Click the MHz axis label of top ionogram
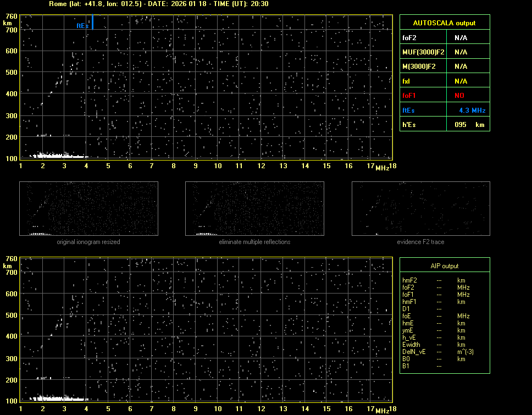Screen dimensions: 532x415 (382, 167)
